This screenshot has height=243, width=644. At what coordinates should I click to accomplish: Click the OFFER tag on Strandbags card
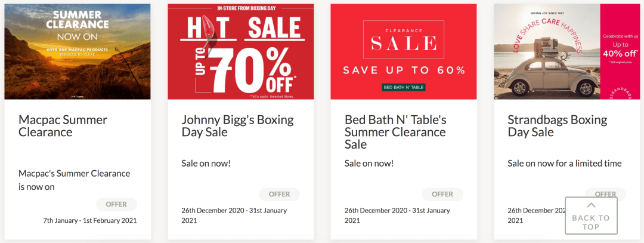tap(605, 194)
